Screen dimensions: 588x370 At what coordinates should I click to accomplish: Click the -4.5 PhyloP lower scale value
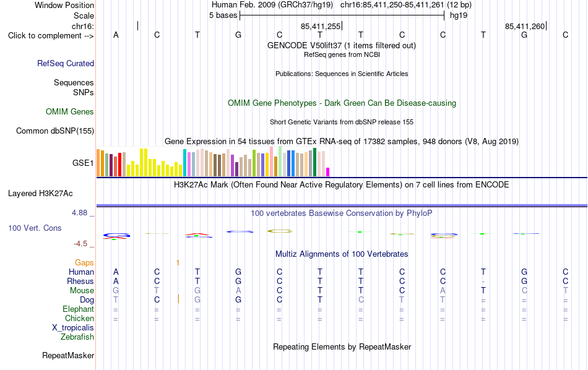80,244
